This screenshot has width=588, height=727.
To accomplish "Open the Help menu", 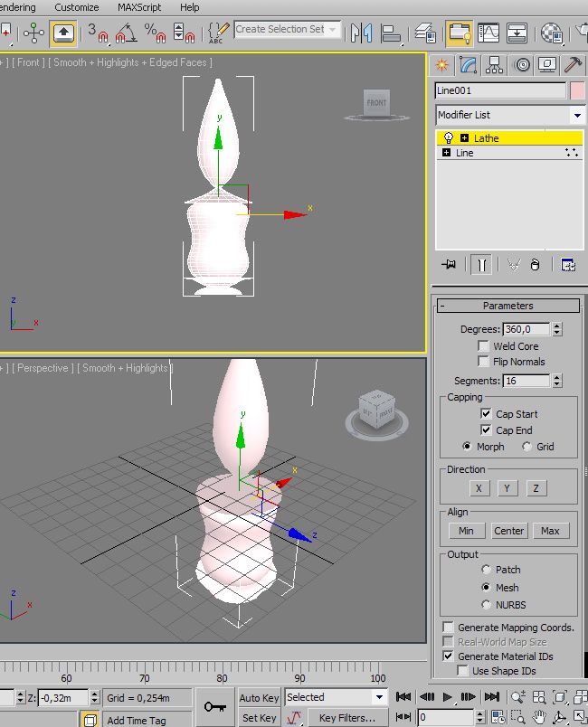I will click(x=190, y=7).
